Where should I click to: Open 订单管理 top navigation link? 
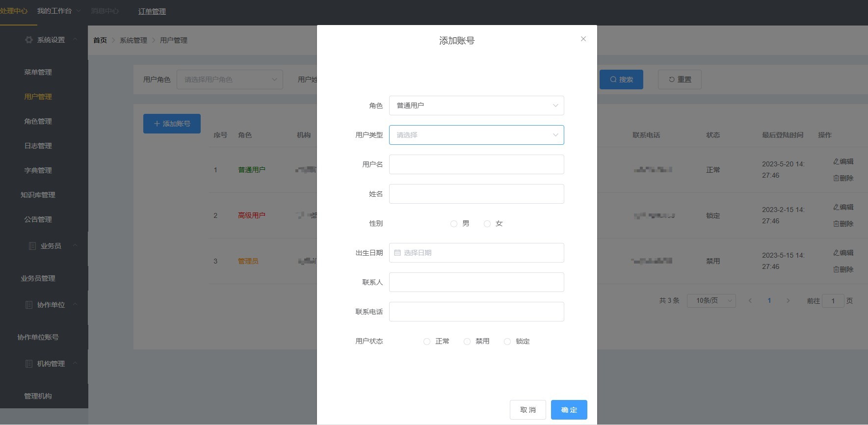point(152,11)
